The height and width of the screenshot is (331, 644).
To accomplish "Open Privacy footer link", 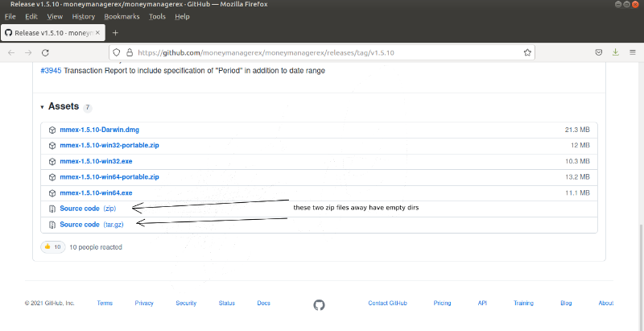I will tap(144, 303).
